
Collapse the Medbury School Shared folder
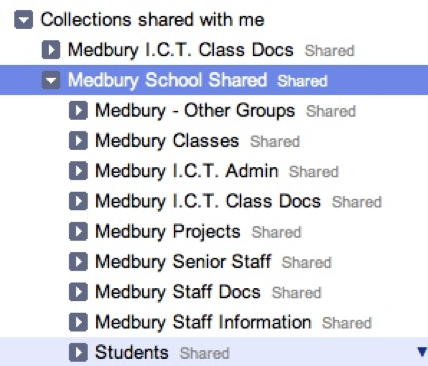(51, 80)
